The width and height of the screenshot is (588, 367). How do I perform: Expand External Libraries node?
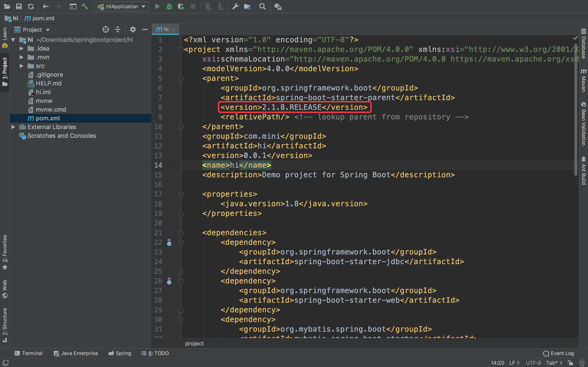click(x=13, y=127)
